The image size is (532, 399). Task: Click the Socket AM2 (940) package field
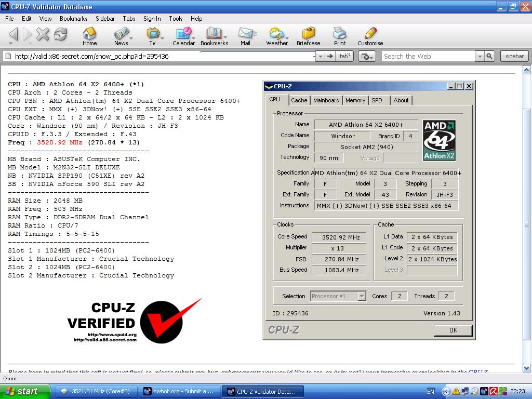click(x=366, y=147)
